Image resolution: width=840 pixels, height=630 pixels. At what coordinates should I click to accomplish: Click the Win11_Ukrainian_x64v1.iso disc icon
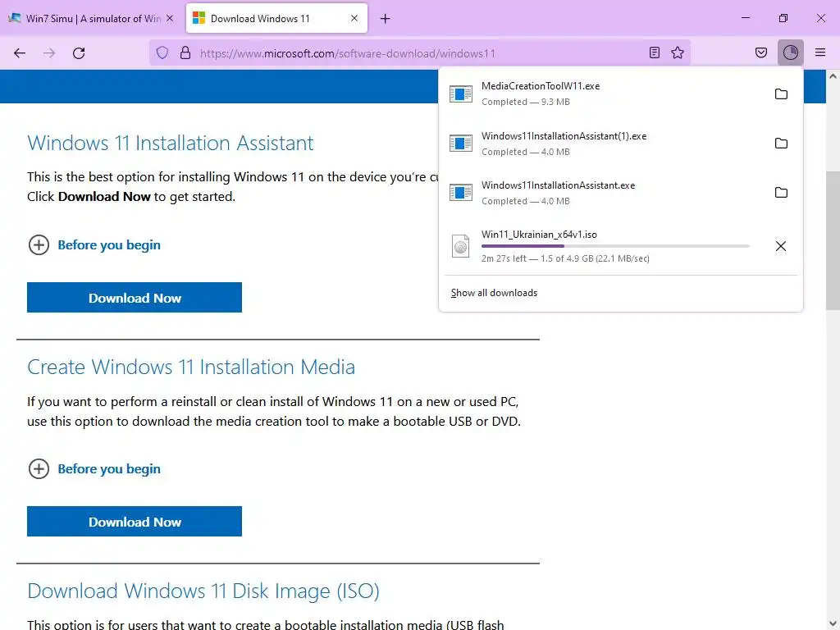click(x=461, y=246)
